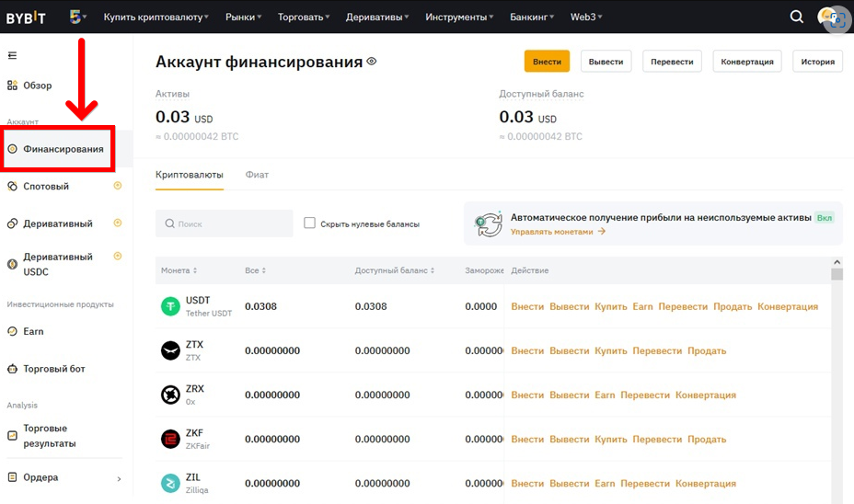
Task: Open Управлять монетами link
Action: (x=558, y=232)
